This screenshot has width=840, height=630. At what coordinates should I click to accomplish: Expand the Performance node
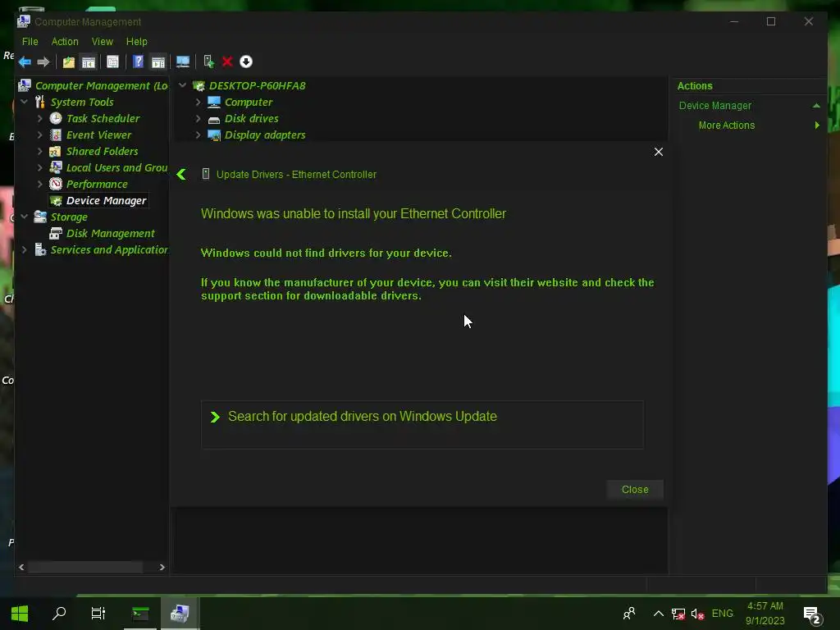39,185
